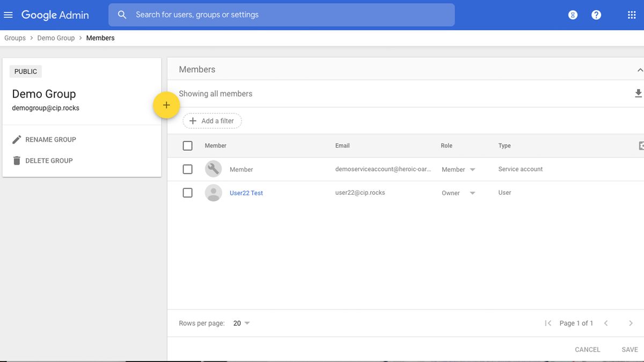Open the Google apps launcher grid
The width and height of the screenshot is (644, 362).
[x=631, y=14]
